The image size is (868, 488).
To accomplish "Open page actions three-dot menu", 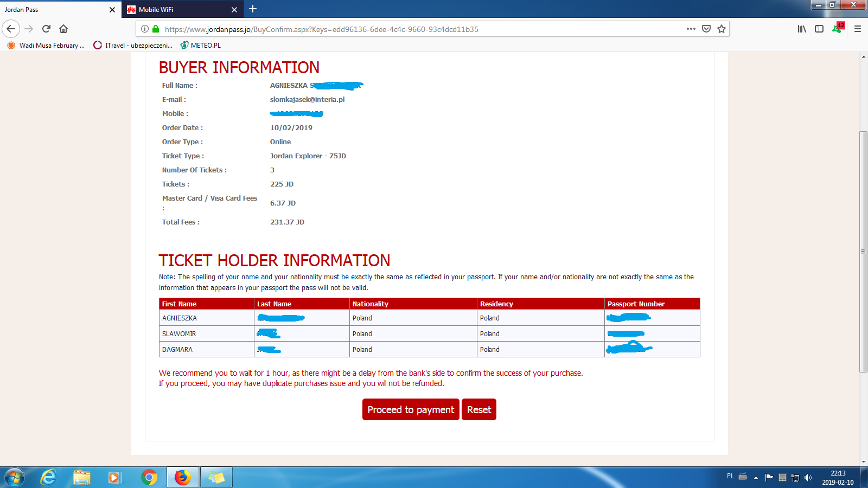I will 691,29.
